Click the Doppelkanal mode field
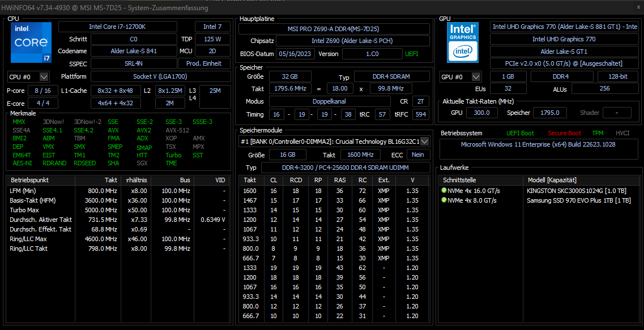644x330 pixels. pyautogui.click(x=330, y=101)
